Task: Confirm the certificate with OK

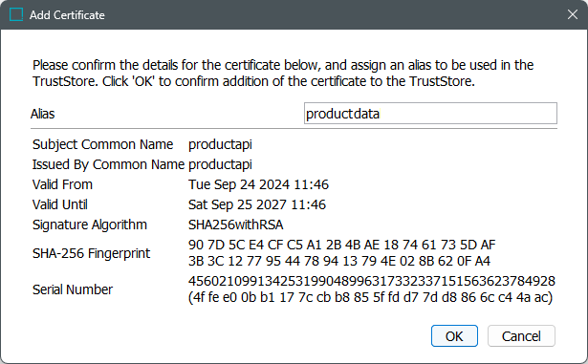Action: (x=454, y=336)
